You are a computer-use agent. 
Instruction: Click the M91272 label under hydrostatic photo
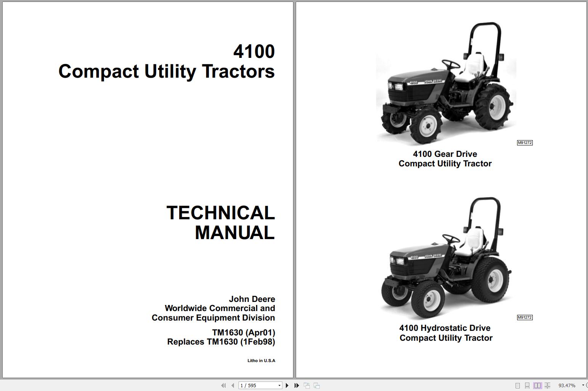coord(525,318)
